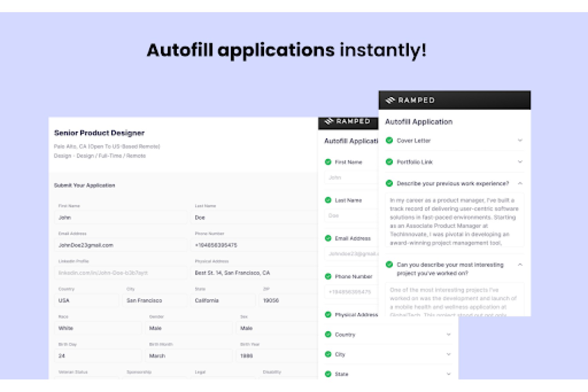Collapse the most interesting project answer
This screenshot has height=392, width=588.
point(520,265)
